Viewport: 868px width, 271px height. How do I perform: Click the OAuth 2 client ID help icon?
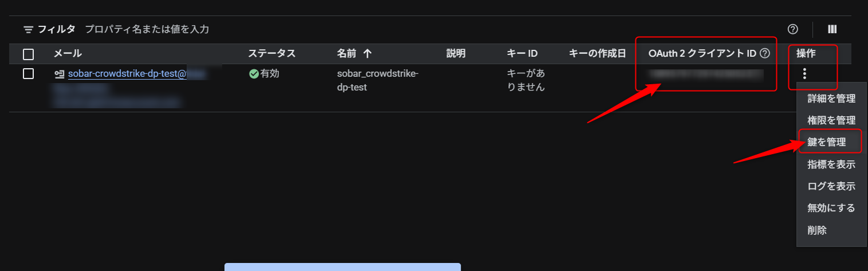click(764, 54)
